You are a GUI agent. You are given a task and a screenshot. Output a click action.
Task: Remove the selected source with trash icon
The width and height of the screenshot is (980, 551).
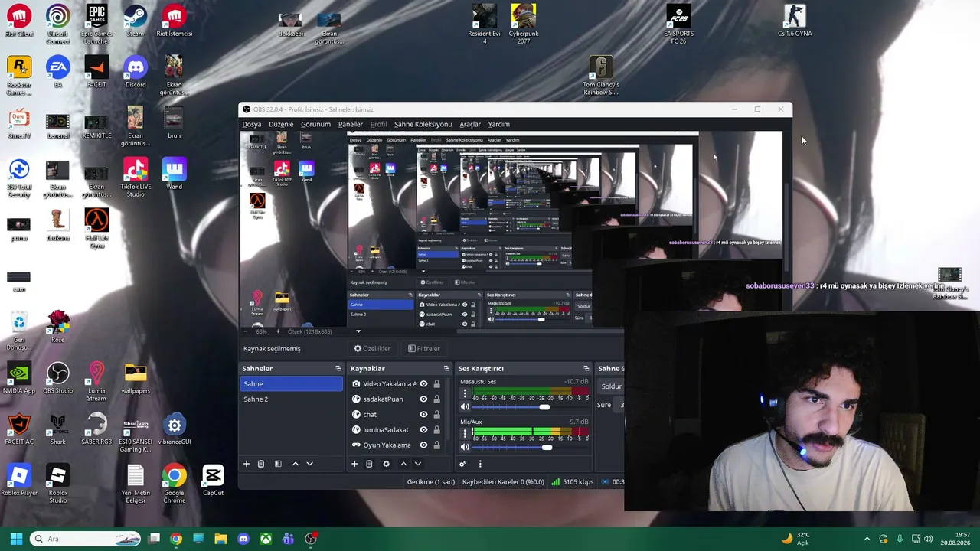[x=369, y=464]
